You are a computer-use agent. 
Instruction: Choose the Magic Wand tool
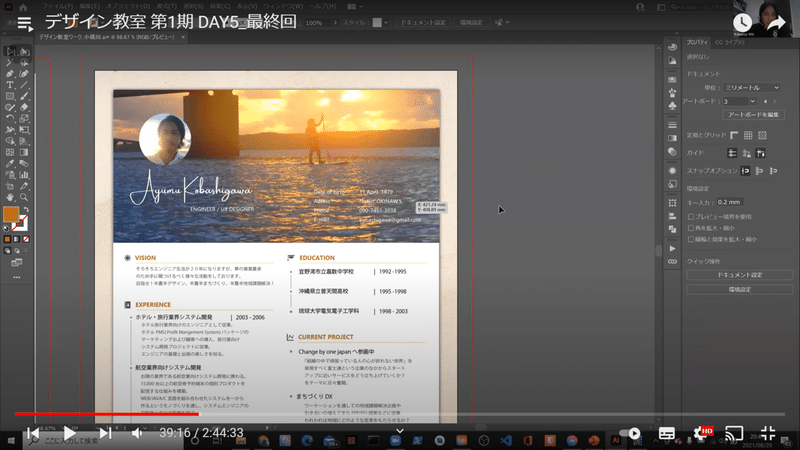[10, 63]
